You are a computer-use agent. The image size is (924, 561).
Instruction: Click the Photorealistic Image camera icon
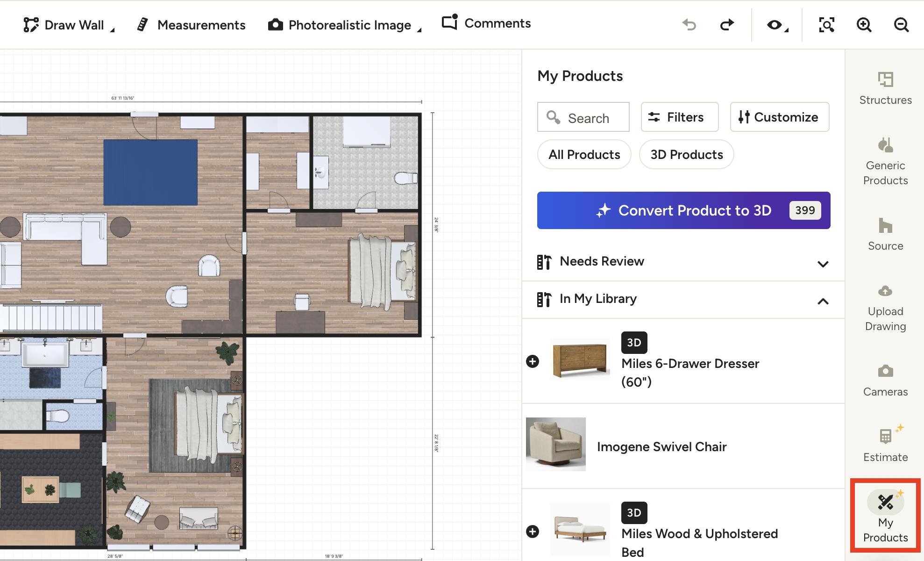[x=276, y=25]
